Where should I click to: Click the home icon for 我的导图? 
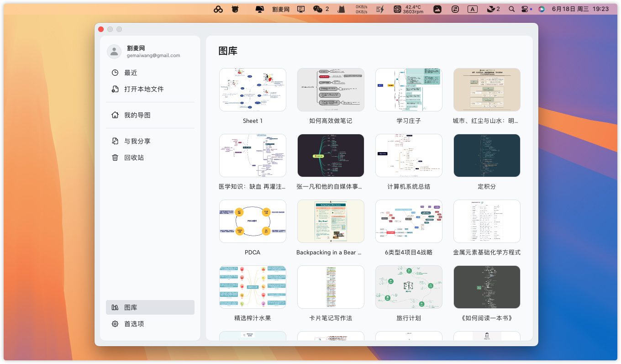115,115
